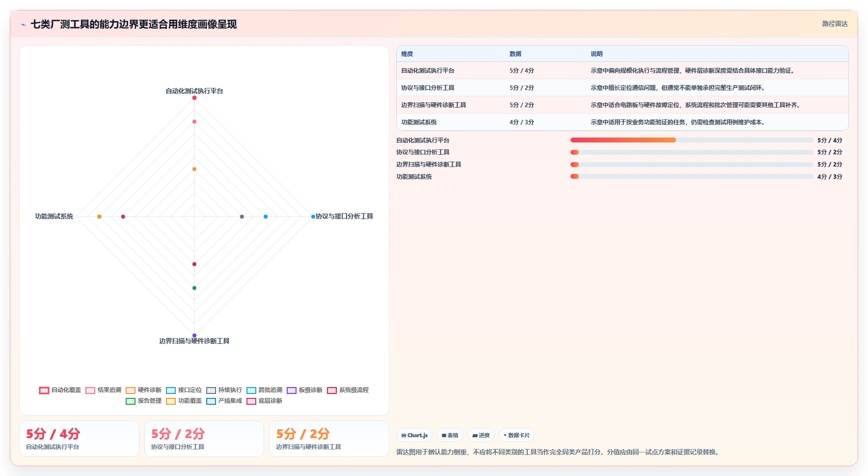Click description starting 示意中适用于按业务功能验证
Screen dimensions: 868x476
point(678,122)
